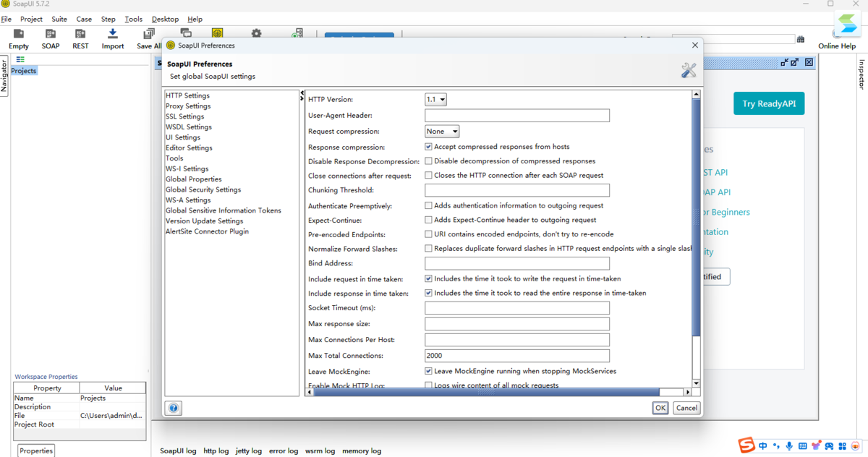Click the blue help question mark icon
The height and width of the screenshot is (457, 868).
174,408
